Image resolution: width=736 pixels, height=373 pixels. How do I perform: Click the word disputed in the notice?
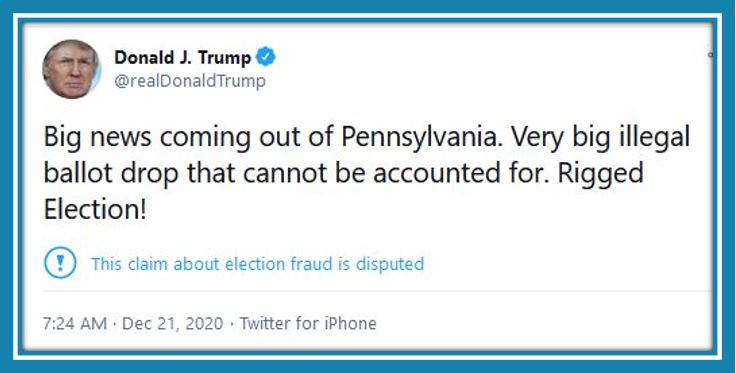(x=390, y=264)
